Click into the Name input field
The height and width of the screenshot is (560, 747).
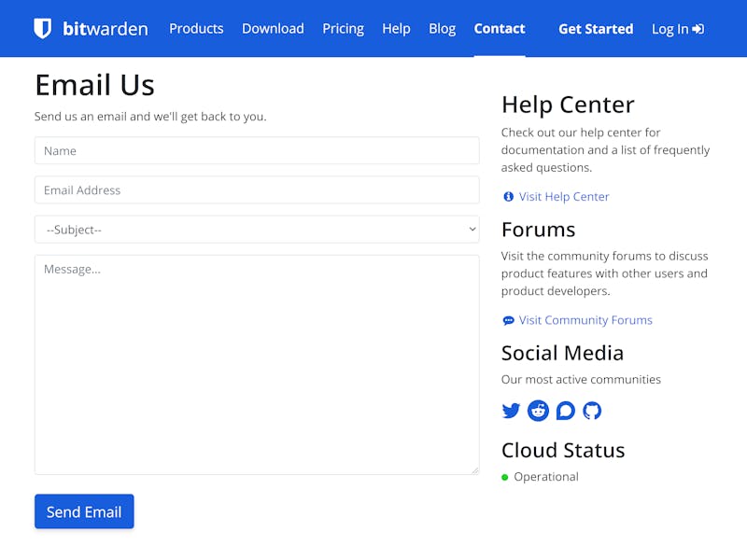click(257, 150)
